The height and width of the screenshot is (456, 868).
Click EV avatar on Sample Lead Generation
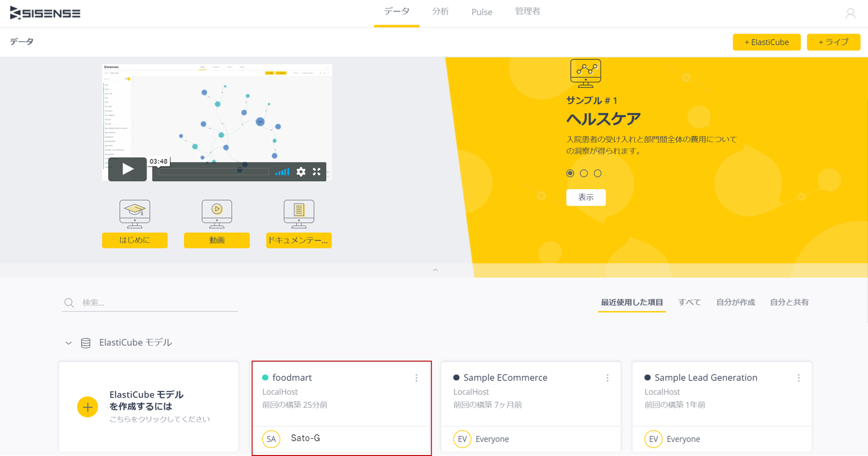pyautogui.click(x=653, y=439)
